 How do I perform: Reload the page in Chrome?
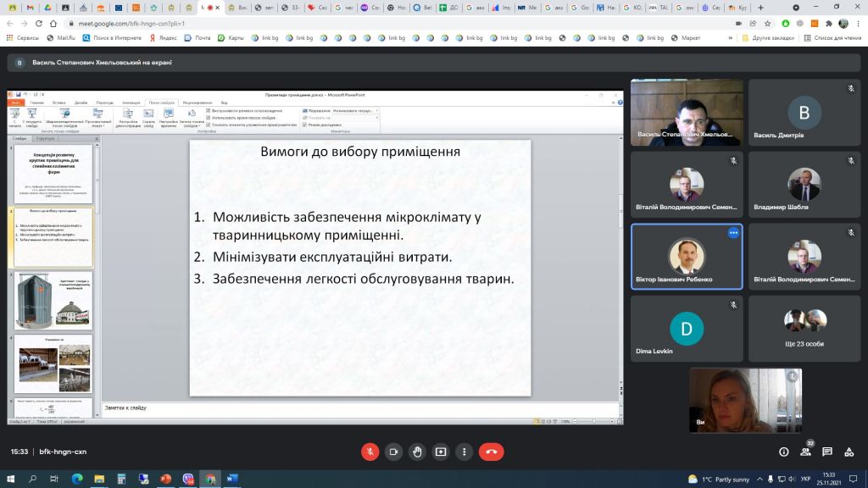pos(39,24)
